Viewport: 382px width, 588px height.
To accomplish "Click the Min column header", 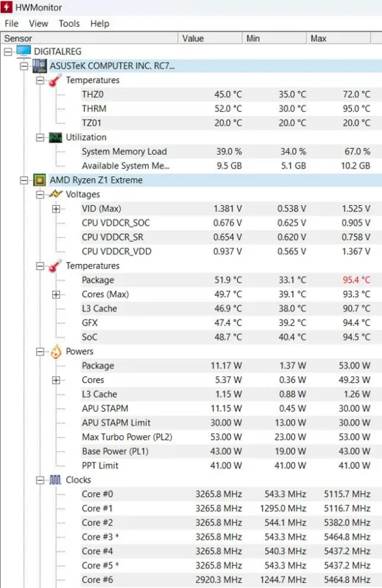I will click(274, 39).
